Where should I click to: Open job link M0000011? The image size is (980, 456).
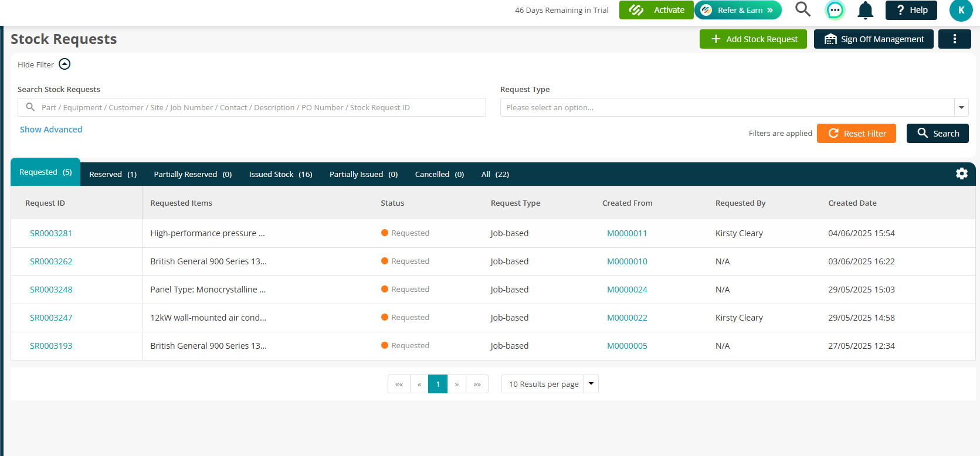[x=627, y=233]
